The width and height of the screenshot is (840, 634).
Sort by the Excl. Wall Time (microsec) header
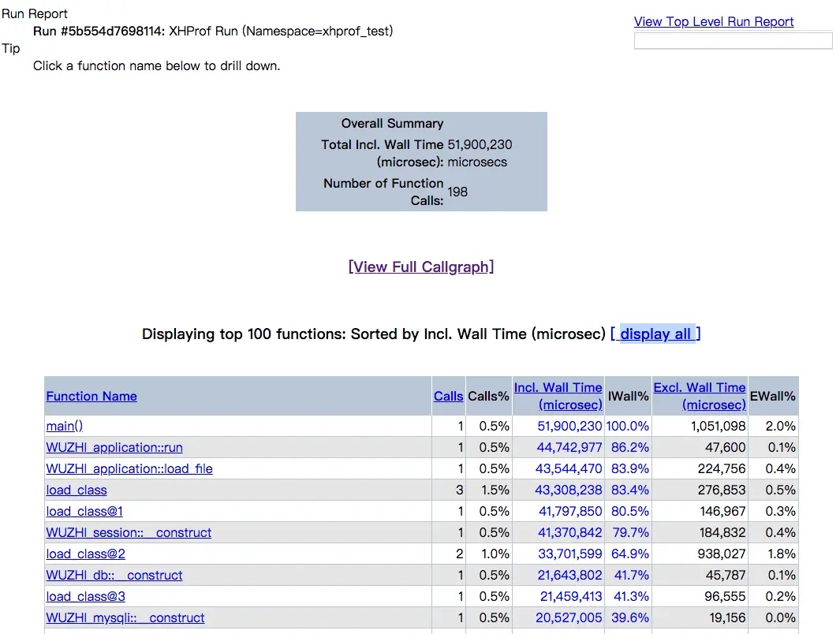click(x=700, y=396)
